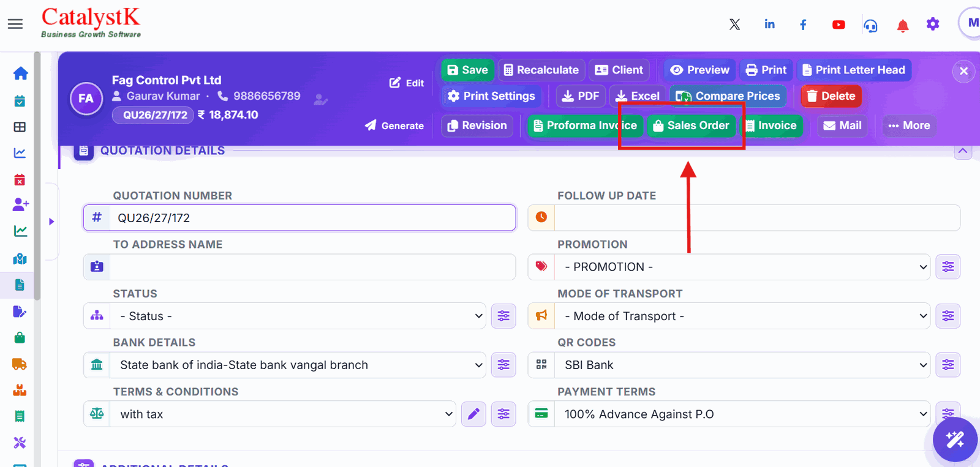Go to the Home dashboard sidebar icon

coord(20,73)
